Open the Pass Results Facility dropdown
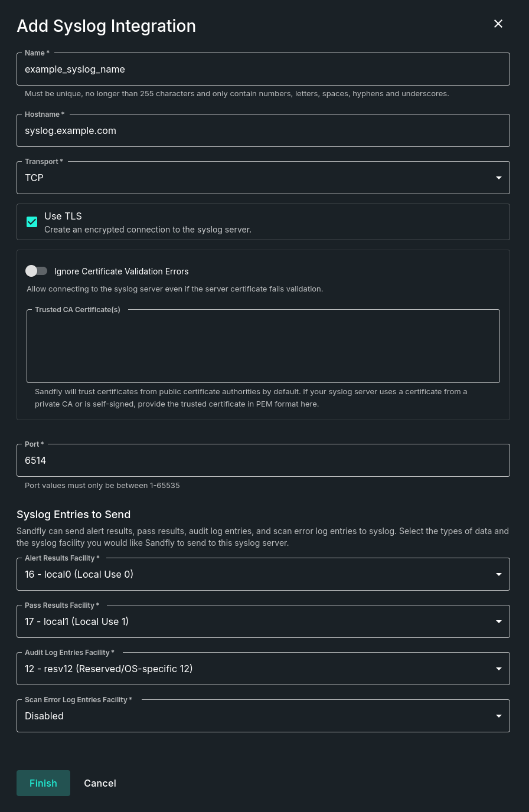Image resolution: width=529 pixels, height=812 pixels. coord(263,621)
